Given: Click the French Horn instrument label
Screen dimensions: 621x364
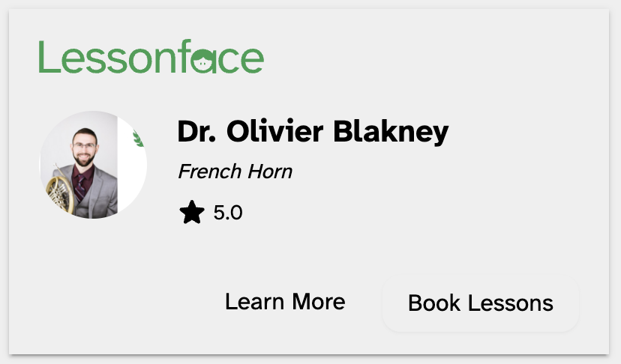Looking at the screenshot, I should pyautogui.click(x=235, y=172).
